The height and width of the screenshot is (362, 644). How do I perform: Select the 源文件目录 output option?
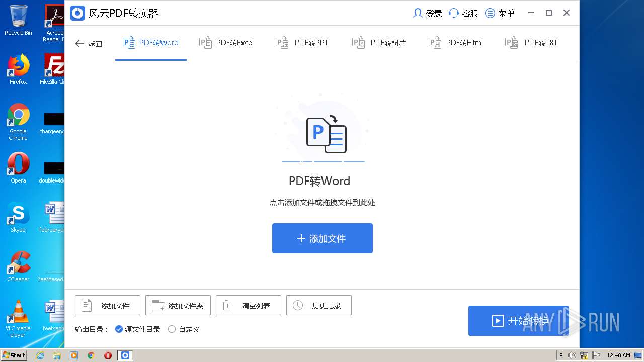point(138,329)
